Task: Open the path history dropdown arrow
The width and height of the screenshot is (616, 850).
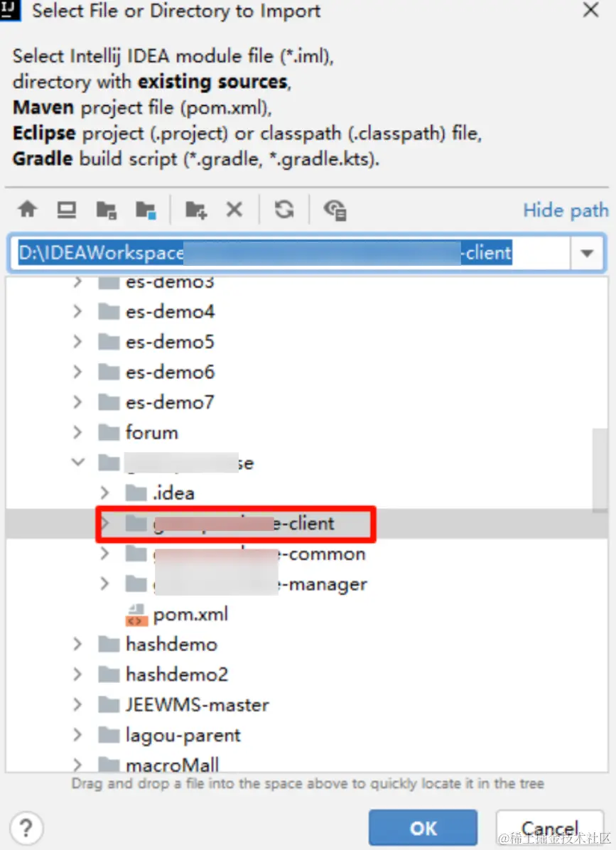Action: click(x=587, y=253)
